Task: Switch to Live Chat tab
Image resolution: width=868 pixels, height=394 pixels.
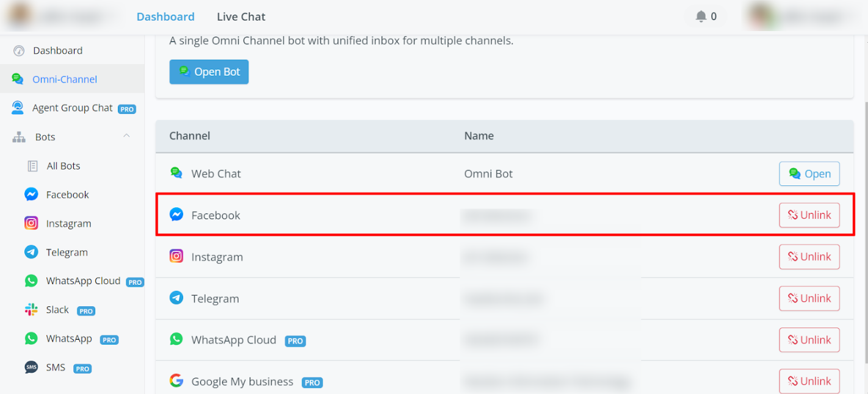Action: click(241, 16)
